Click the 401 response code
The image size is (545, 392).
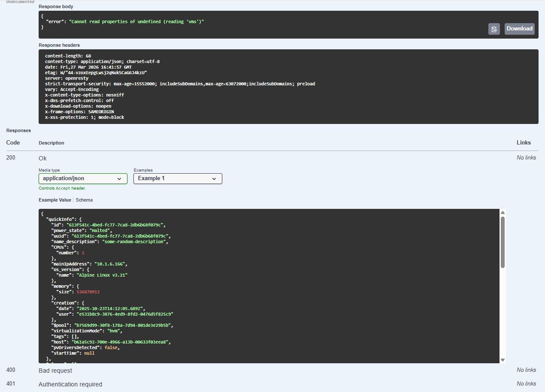point(11,384)
